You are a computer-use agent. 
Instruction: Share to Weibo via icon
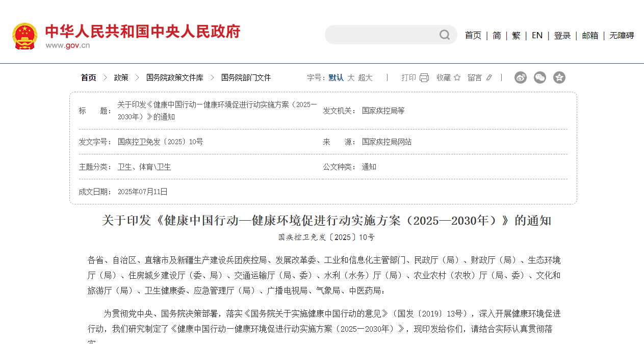[x=520, y=77]
